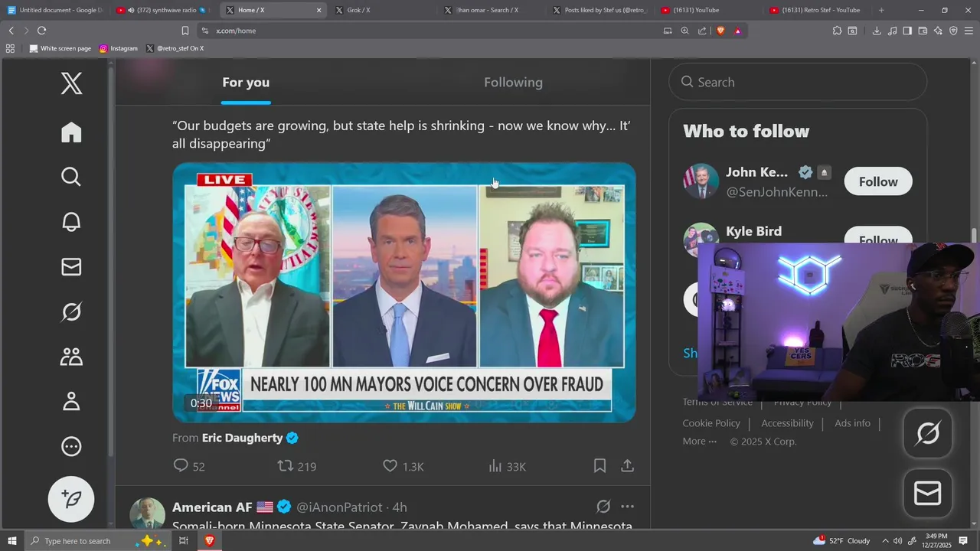Click the X logo in the sidebar
The image size is (980, 551).
(x=71, y=83)
